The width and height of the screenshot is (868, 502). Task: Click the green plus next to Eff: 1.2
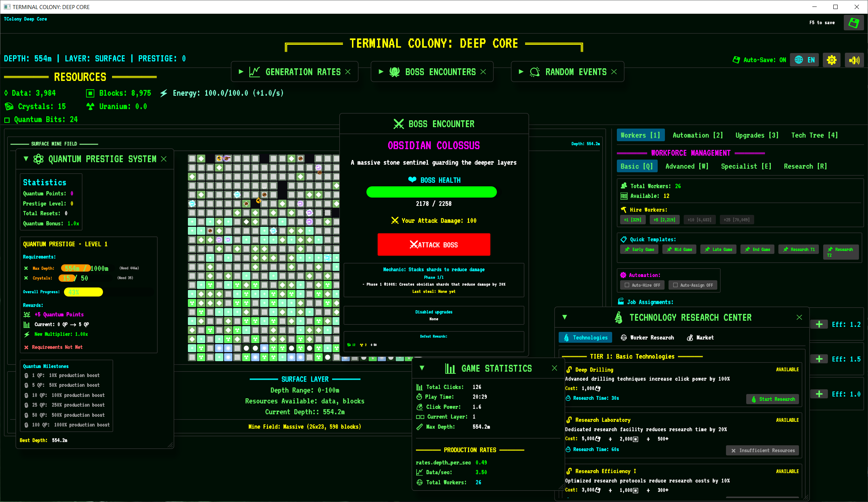pyautogui.click(x=819, y=324)
